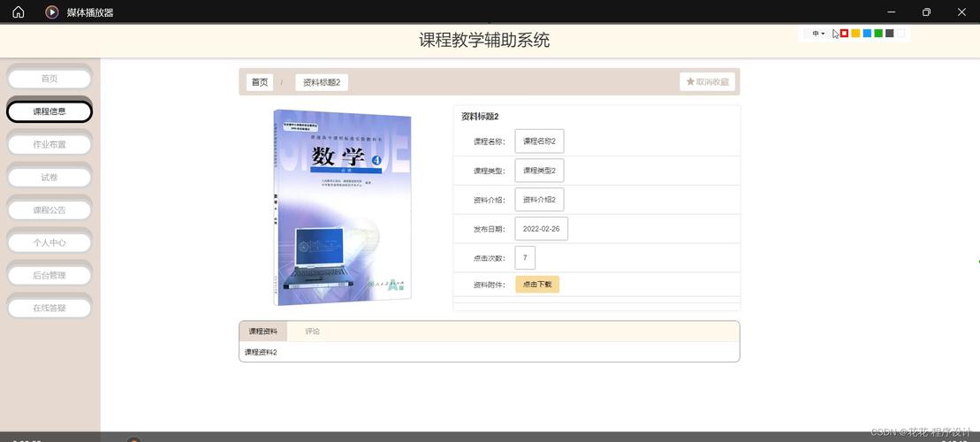This screenshot has height=442, width=980.
Task: Click the 课程名称2 value box
Action: tap(539, 141)
